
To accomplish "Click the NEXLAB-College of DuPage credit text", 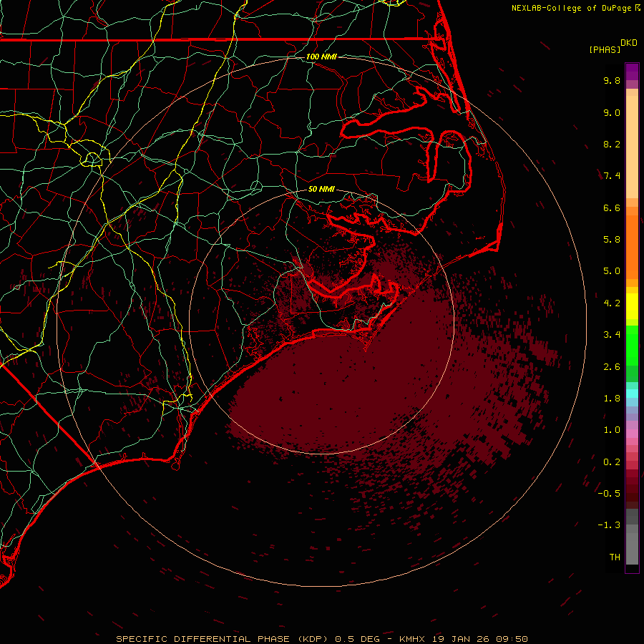I will [571, 8].
